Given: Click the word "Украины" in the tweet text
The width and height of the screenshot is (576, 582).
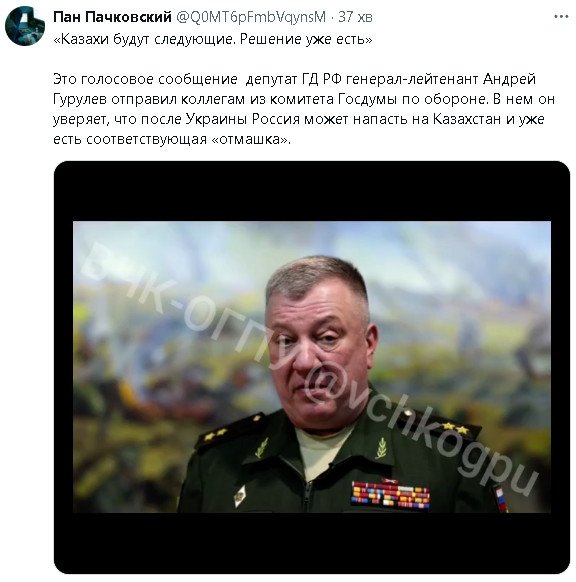Looking at the screenshot, I should click(x=216, y=119).
